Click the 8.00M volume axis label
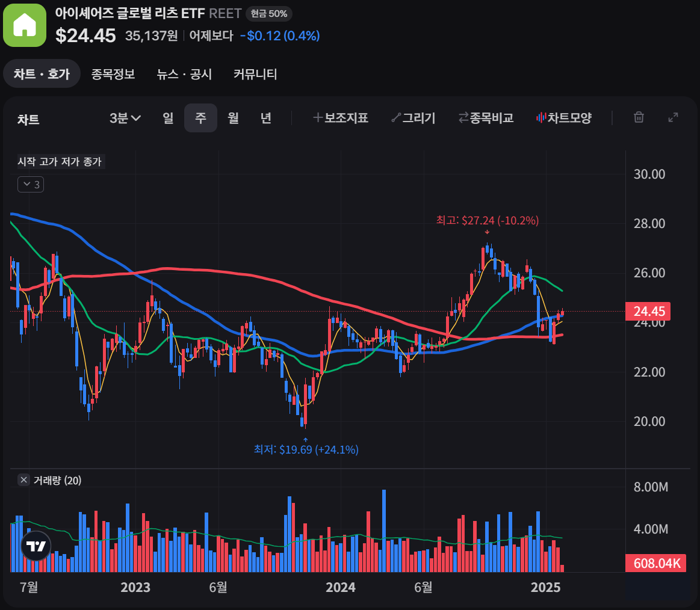Image resolution: width=700 pixels, height=610 pixels. (x=651, y=487)
